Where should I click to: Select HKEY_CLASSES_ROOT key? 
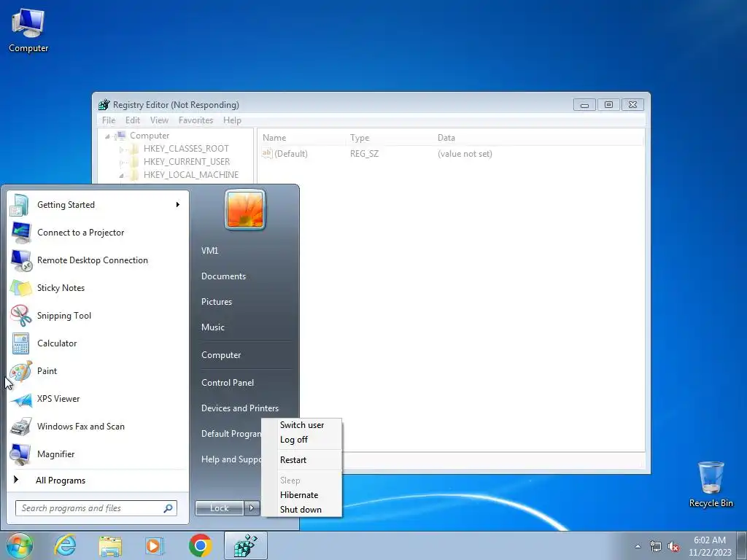186,149
